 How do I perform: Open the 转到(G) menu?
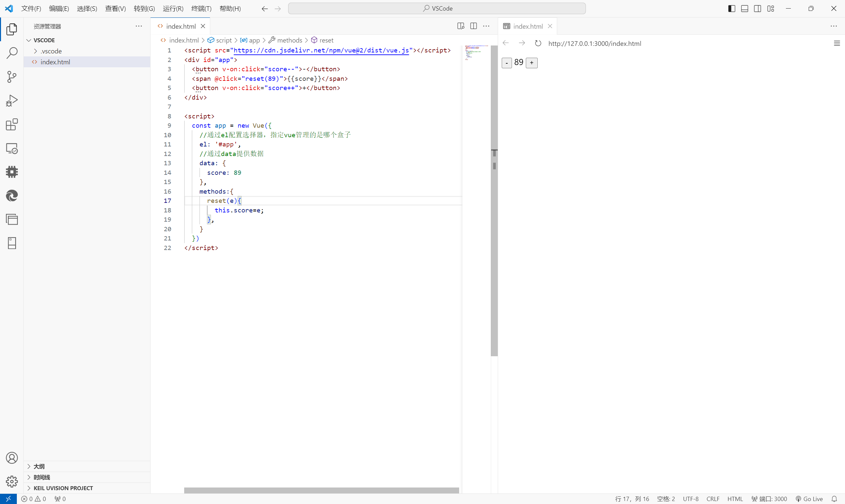click(144, 9)
